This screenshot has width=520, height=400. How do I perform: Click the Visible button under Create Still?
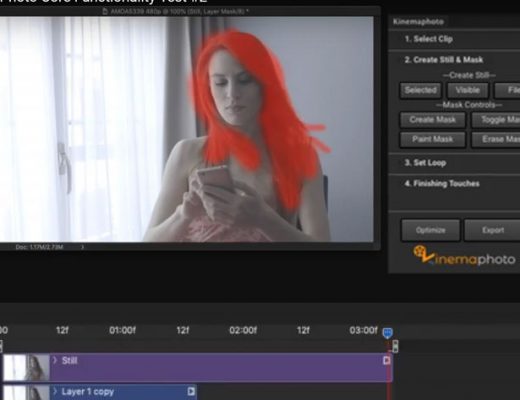pos(468,90)
